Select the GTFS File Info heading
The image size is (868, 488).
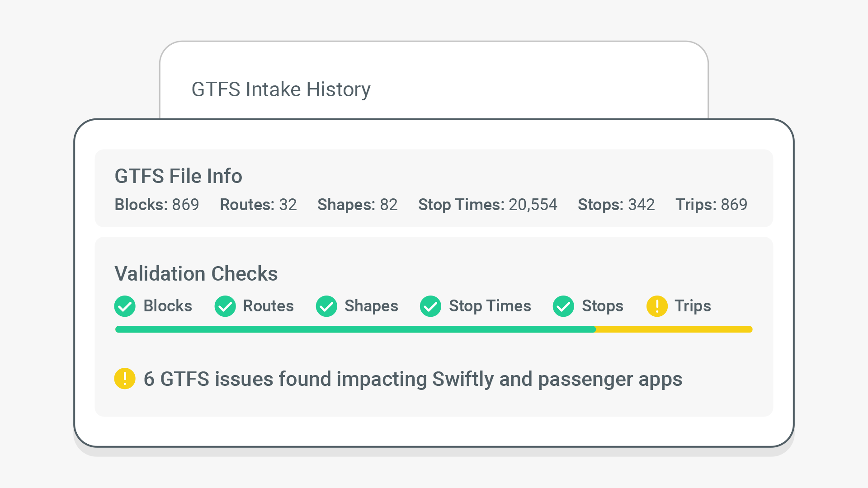178,176
